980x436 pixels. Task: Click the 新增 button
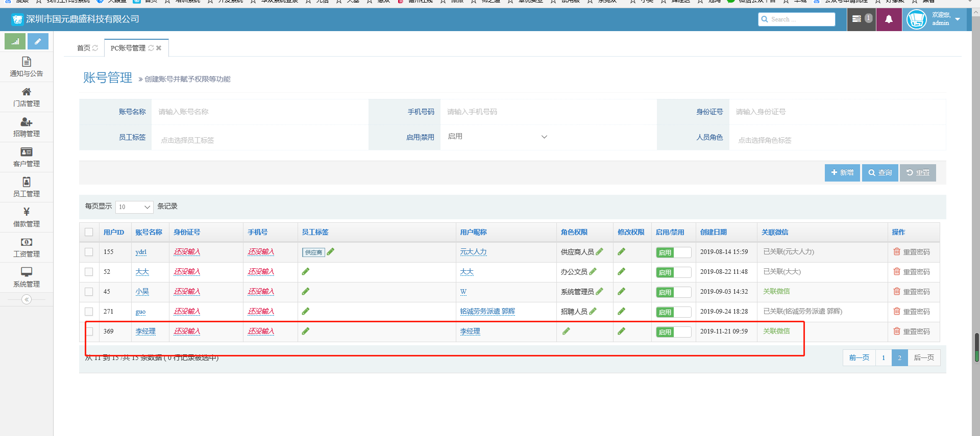coord(842,173)
